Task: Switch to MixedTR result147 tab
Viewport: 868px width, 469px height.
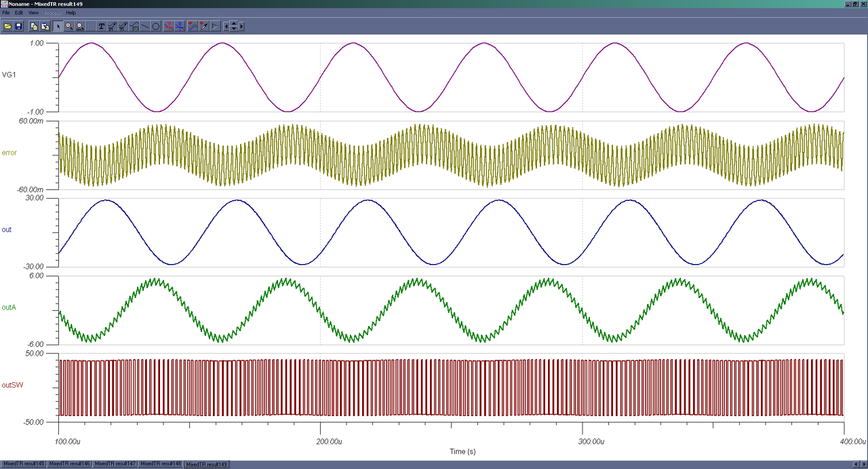Action: pyautogui.click(x=115, y=464)
